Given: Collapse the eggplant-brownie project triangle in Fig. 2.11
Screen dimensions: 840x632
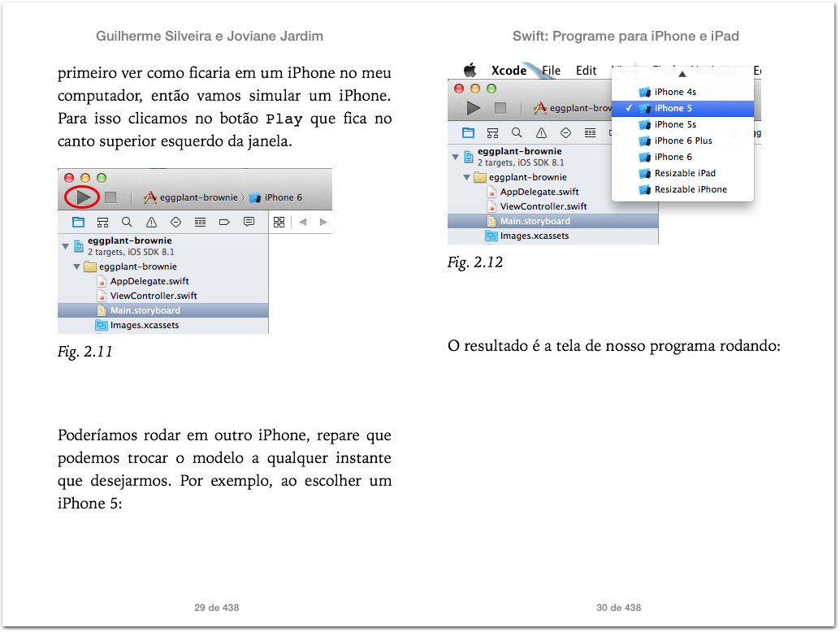Looking at the screenshot, I should (x=65, y=246).
